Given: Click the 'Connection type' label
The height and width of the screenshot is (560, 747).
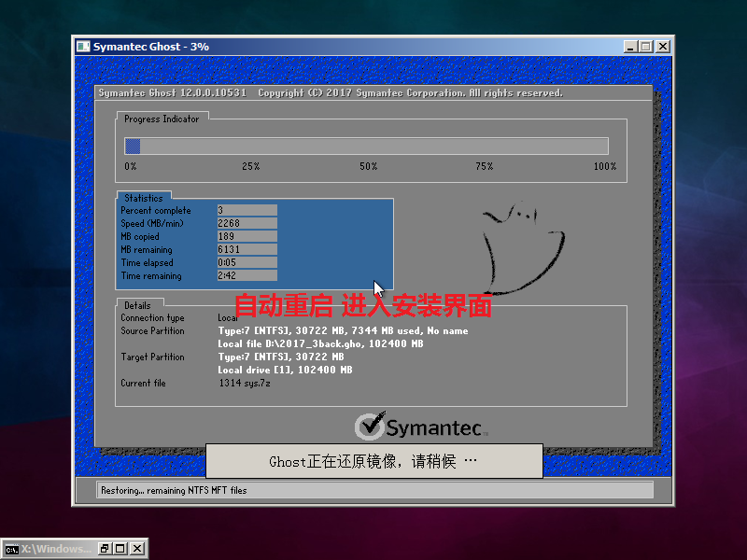Looking at the screenshot, I should (152, 317).
